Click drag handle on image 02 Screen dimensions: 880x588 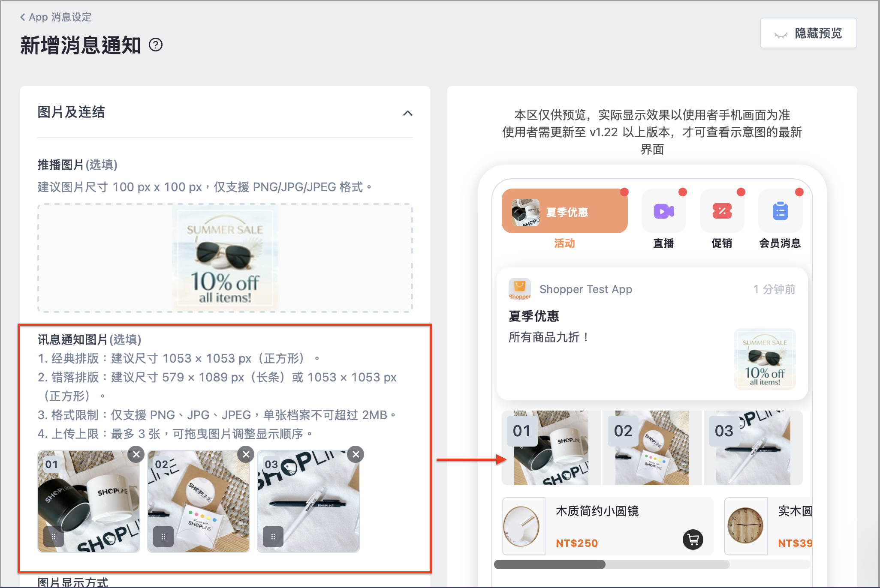pyautogui.click(x=163, y=536)
